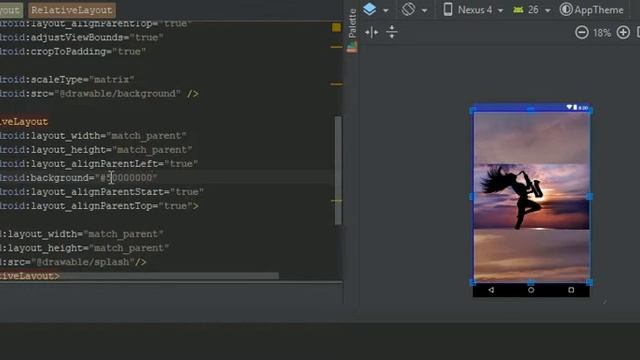Click the editor vertical scrollbar
The image size is (640, 360).
click(338, 171)
